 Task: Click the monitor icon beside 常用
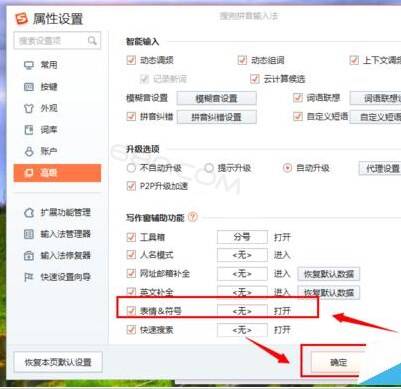(x=29, y=65)
